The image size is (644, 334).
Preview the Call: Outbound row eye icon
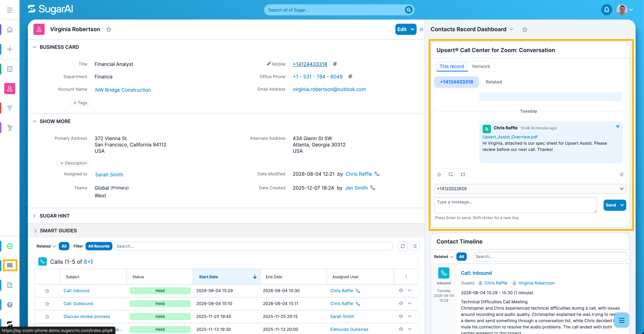(x=401, y=303)
